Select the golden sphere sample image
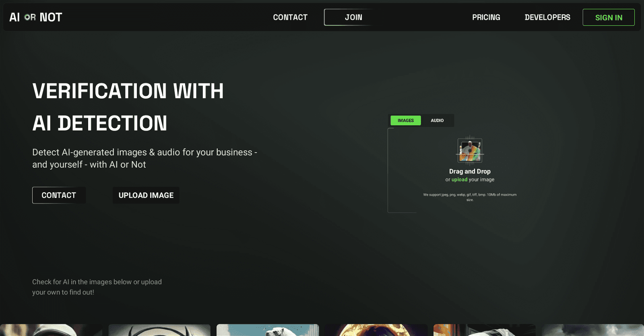The height and width of the screenshot is (336, 644). [x=376, y=330]
